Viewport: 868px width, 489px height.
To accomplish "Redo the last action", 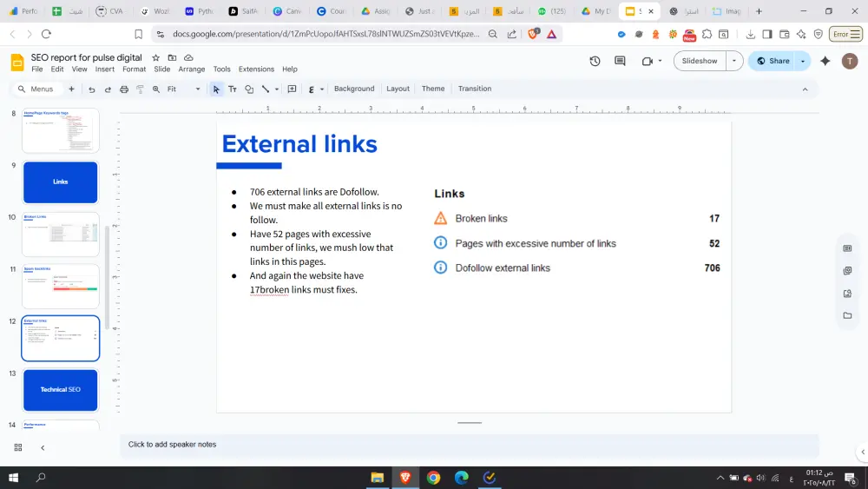I will pyautogui.click(x=108, y=89).
